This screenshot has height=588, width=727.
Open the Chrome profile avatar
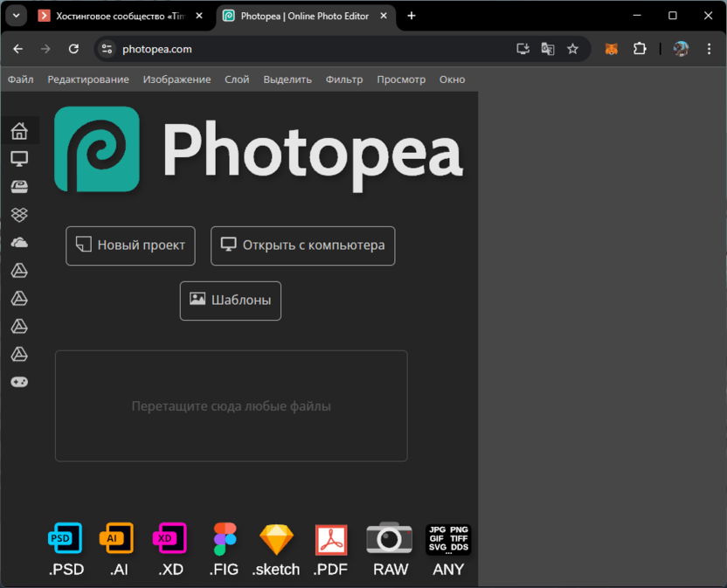(681, 49)
